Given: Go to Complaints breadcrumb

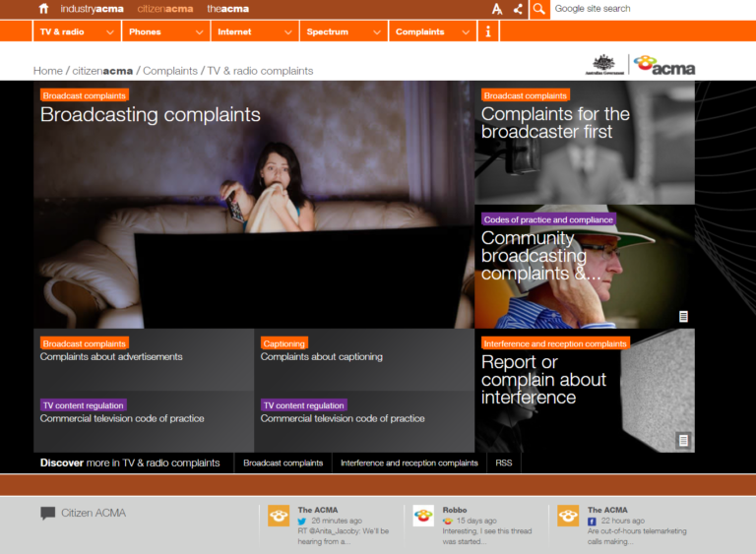Looking at the screenshot, I should [x=170, y=71].
